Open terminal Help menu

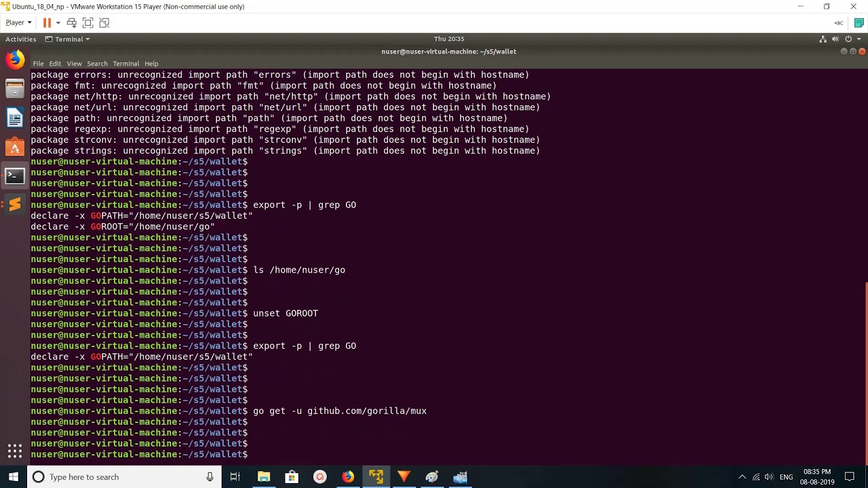[x=151, y=64]
